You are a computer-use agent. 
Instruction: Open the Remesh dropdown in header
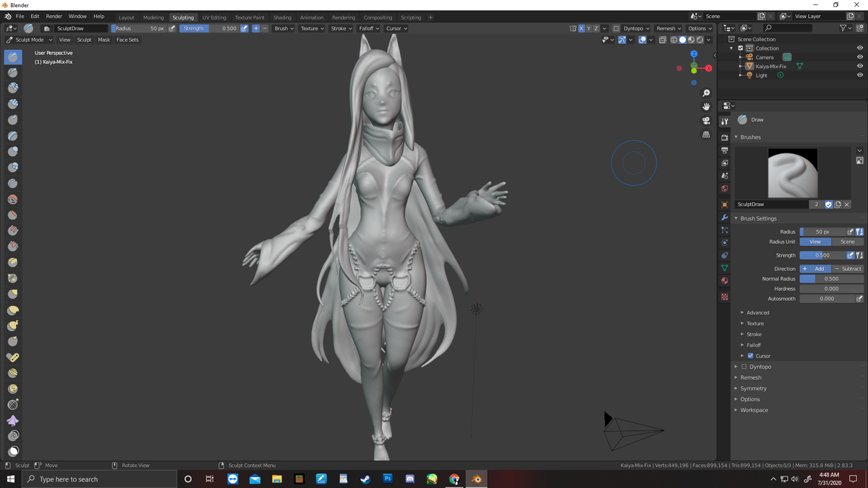668,28
